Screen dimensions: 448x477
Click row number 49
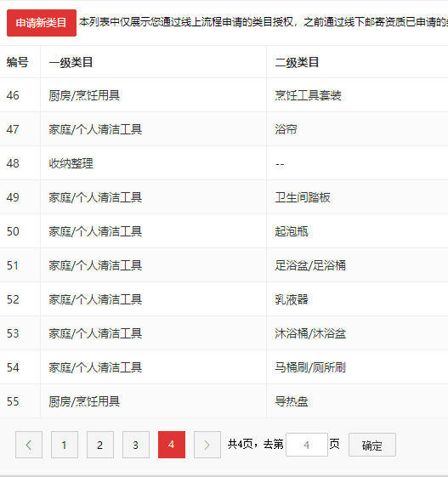[x=13, y=197]
